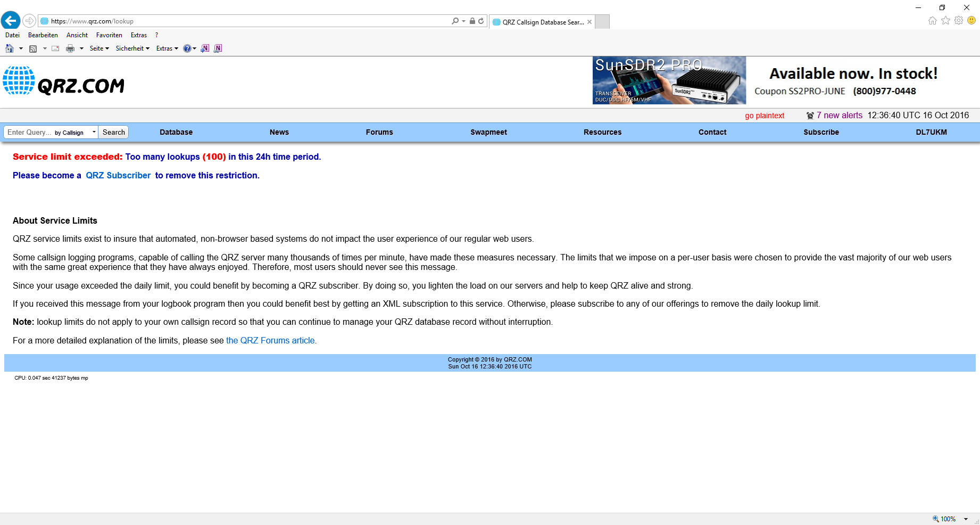Open the Forums navigation menu

pos(379,132)
